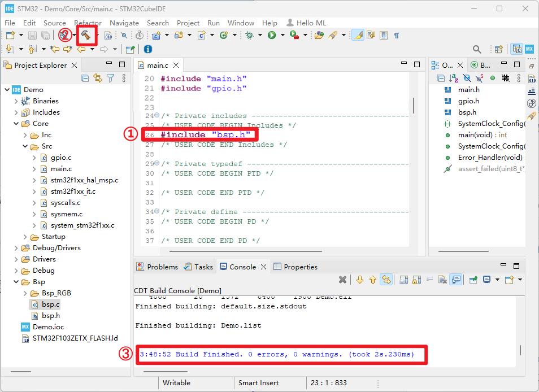Toggle Mark Occurrences highlighter icon
The height and width of the screenshot is (392, 539).
(x=358, y=35)
